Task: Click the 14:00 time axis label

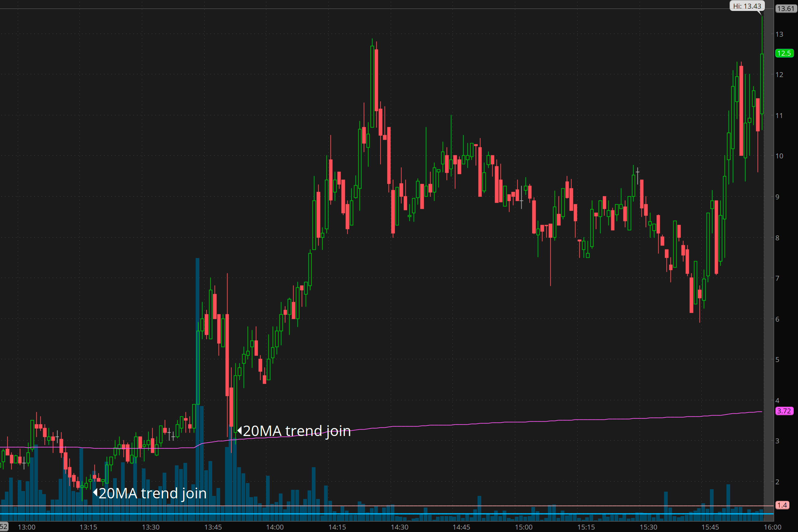Action: click(x=275, y=527)
